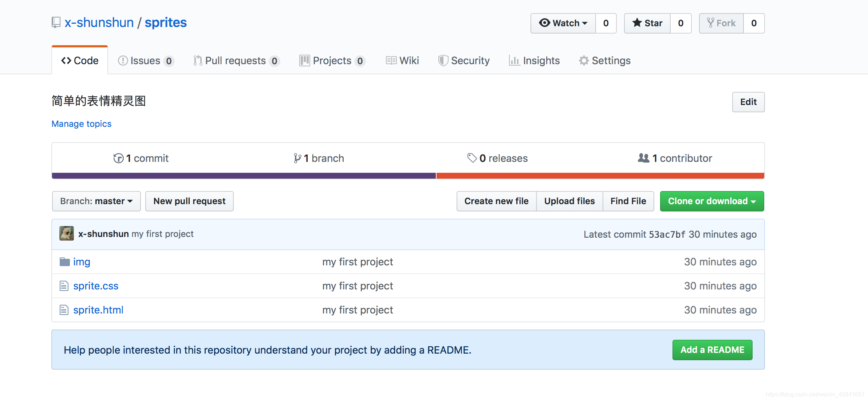
Task: Open the Watch dropdown
Action: tap(563, 23)
